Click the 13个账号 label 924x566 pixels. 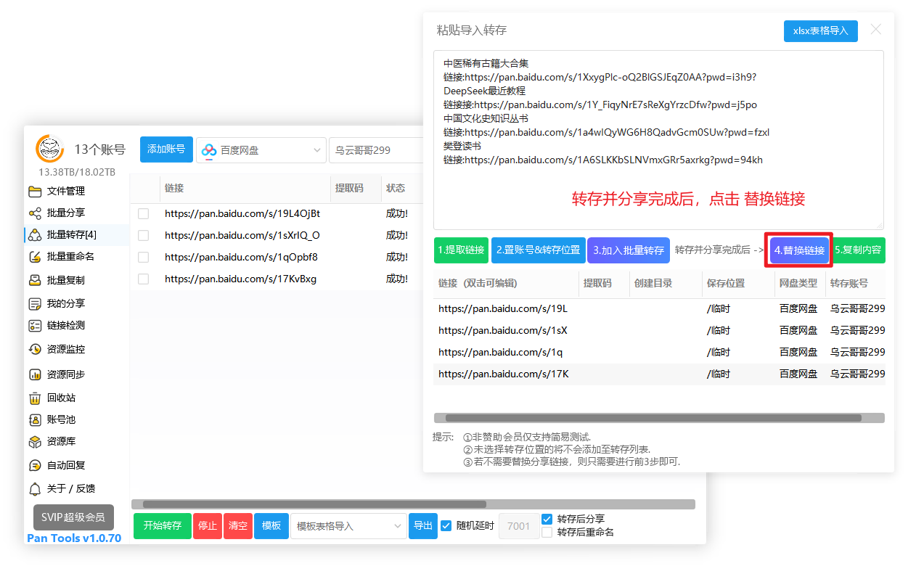pos(99,150)
